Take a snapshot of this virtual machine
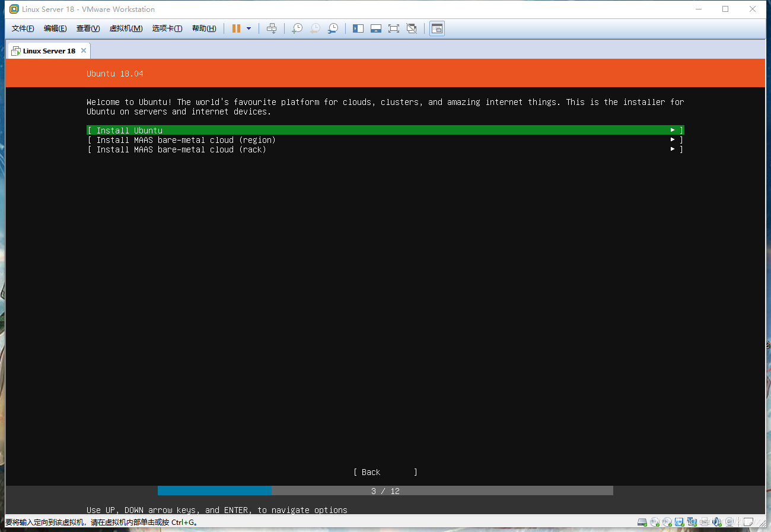Viewport: 771px width, 532px height. (297, 28)
